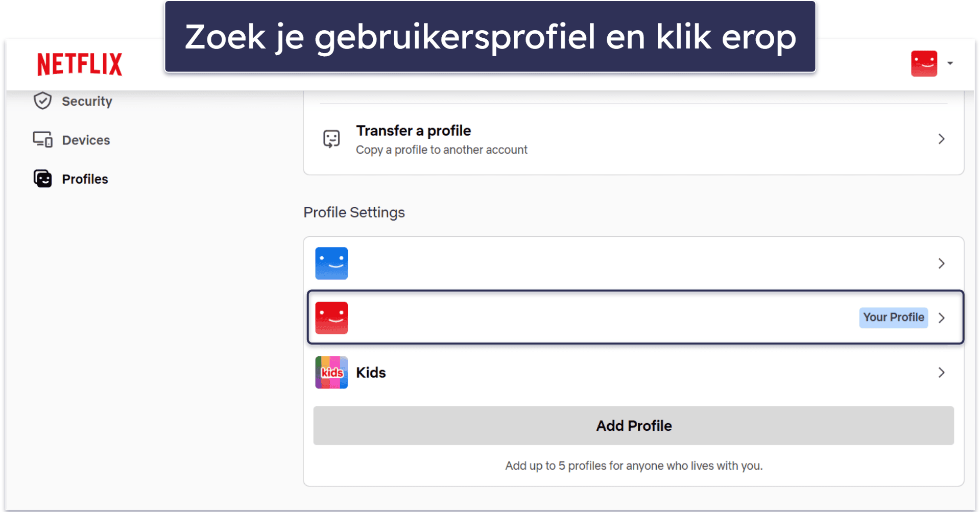
Task: Click 'Copy a profile to another account' text
Action: click(x=441, y=150)
